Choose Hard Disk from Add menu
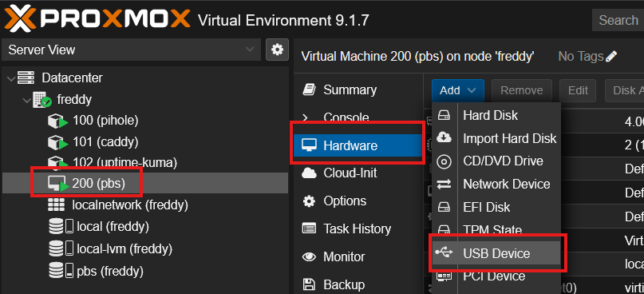Viewport: 644px width, 294px height. click(496, 116)
